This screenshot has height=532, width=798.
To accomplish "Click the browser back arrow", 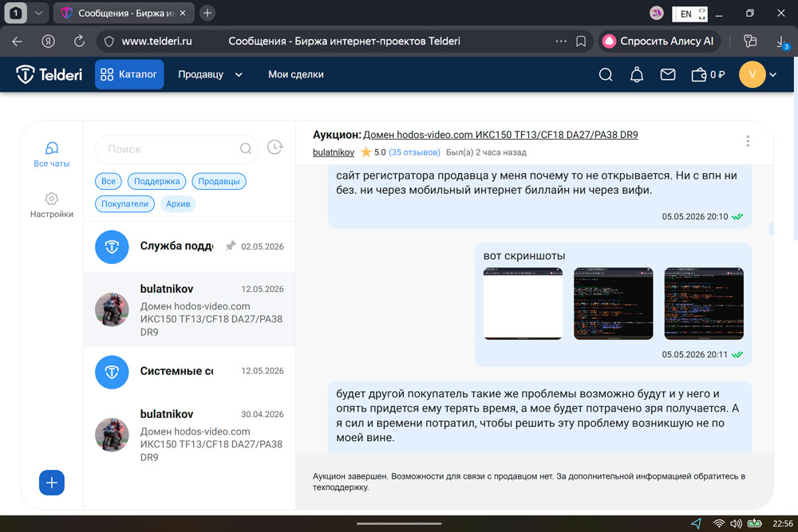I will [x=18, y=41].
